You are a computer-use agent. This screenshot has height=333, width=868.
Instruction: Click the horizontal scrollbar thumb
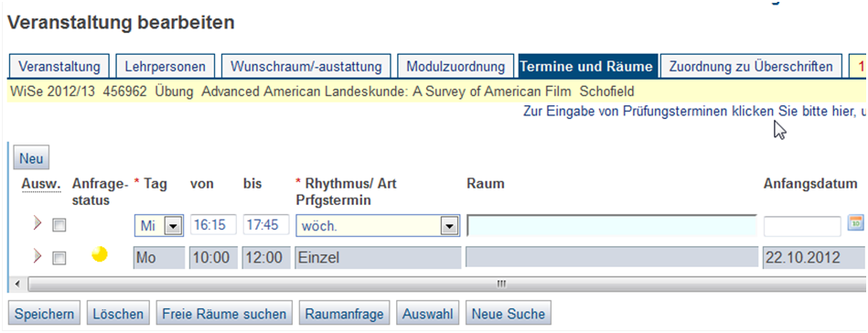(x=501, y=284)
